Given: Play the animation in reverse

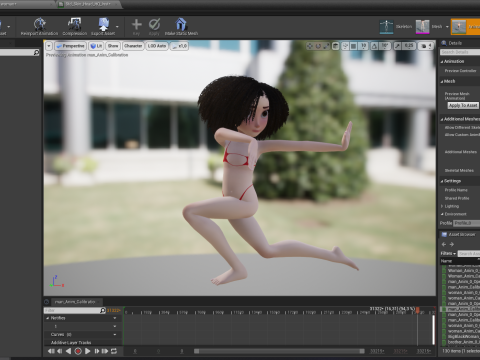Looking at the screenshot, I should (68, 351).
